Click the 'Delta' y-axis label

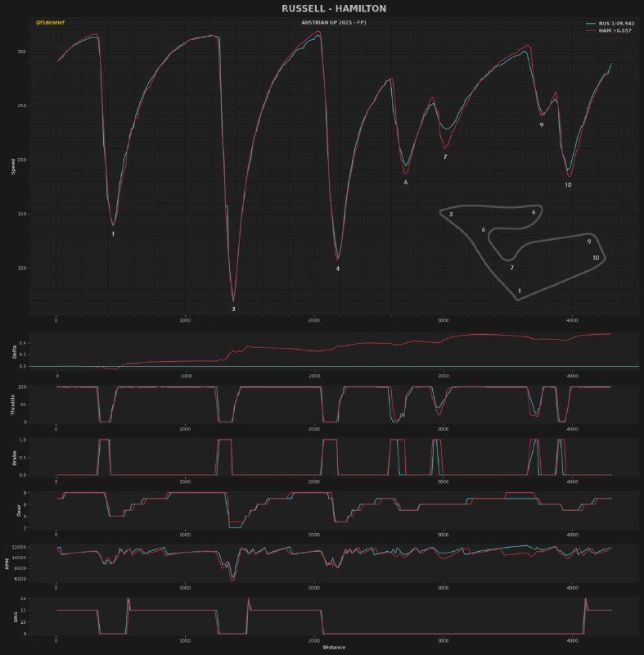[x=15, y=352]
